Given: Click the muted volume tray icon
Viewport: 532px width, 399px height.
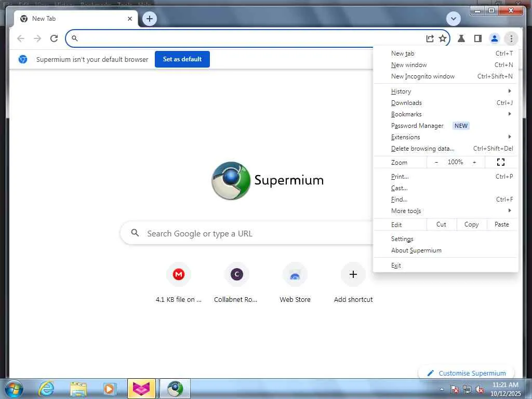Looking at the screenshot, I should click(x=480, y=390).
